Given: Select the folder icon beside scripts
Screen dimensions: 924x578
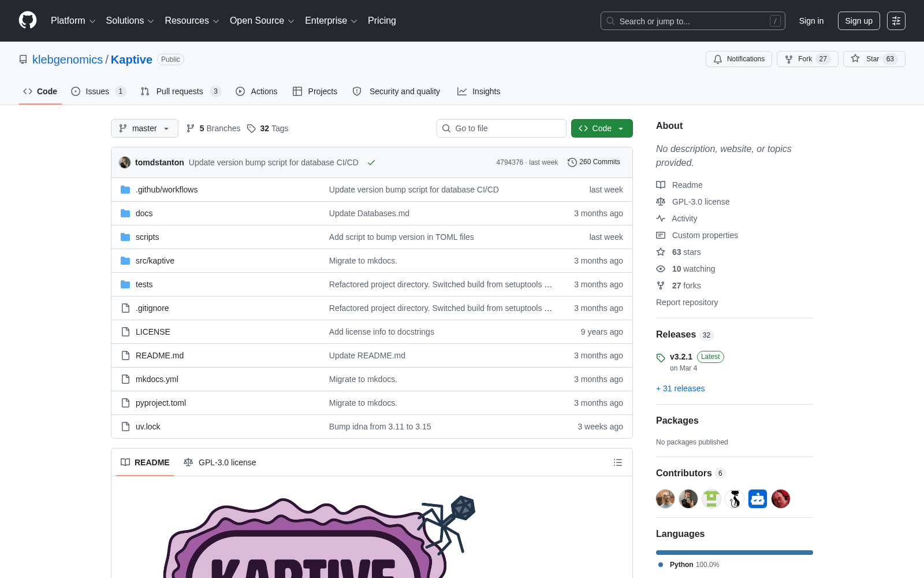Looking at the screenshot, I should [125, 237].
